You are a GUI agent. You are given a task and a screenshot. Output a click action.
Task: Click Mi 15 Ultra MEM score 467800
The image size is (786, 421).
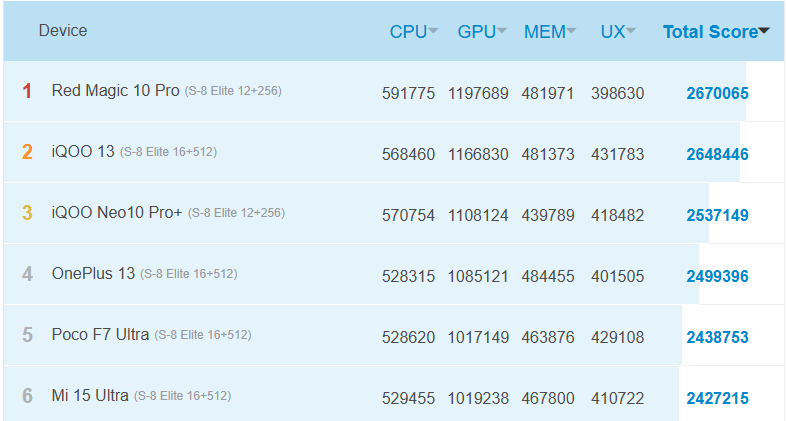[x=548, y=398]
